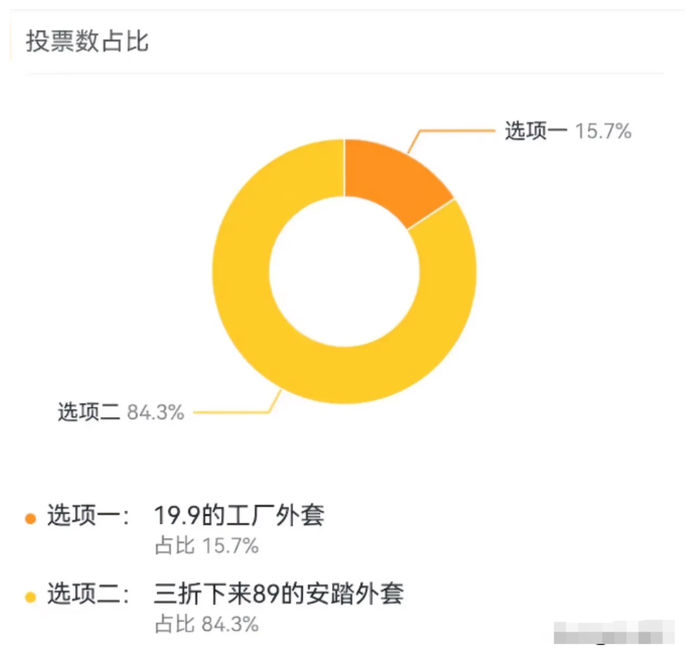
Task: Select the 19.9的工厂外套 legend text
Action: click(240, 516)
